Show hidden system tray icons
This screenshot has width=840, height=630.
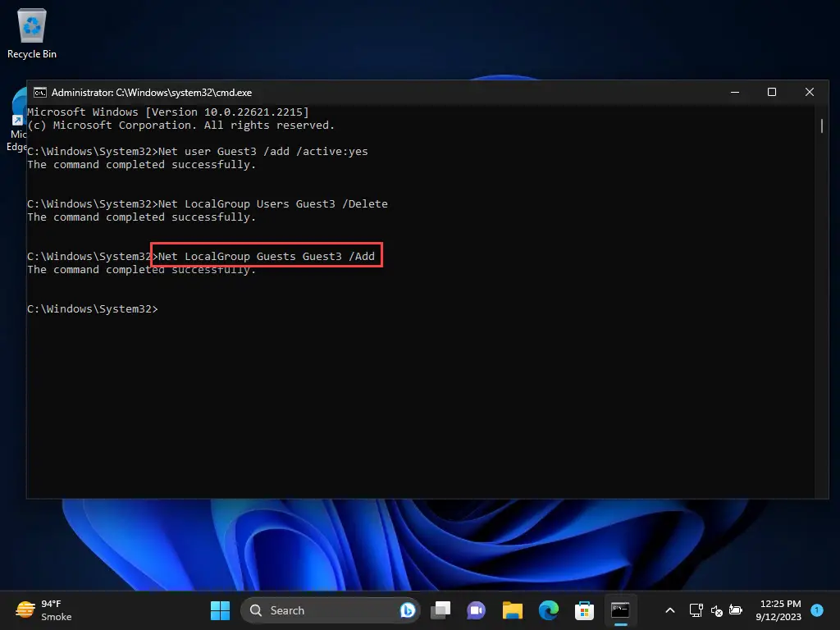click(669, 610)
